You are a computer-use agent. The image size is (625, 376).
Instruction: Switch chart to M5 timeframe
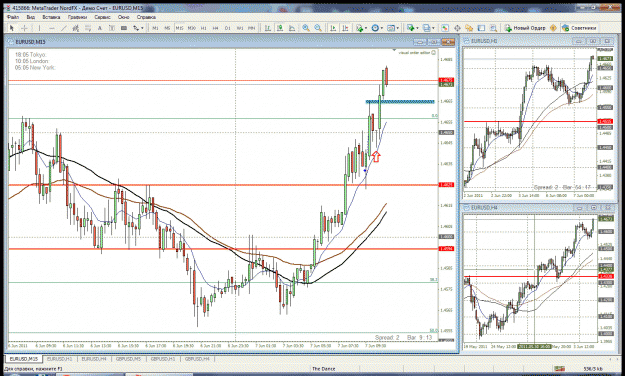(x=167, y=28)
